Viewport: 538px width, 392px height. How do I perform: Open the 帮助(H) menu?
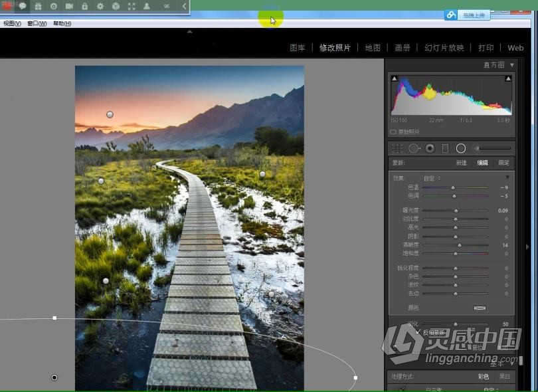[62, 23]
